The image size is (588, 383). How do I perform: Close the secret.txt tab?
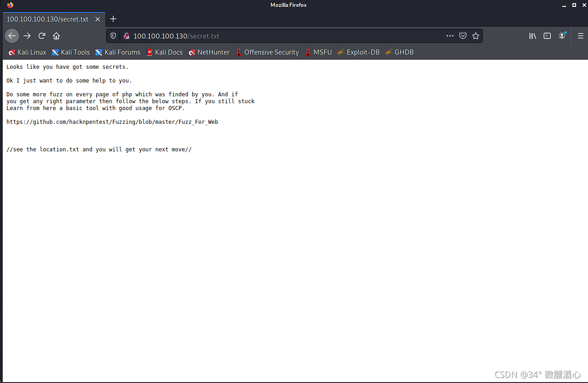[97, 19]
